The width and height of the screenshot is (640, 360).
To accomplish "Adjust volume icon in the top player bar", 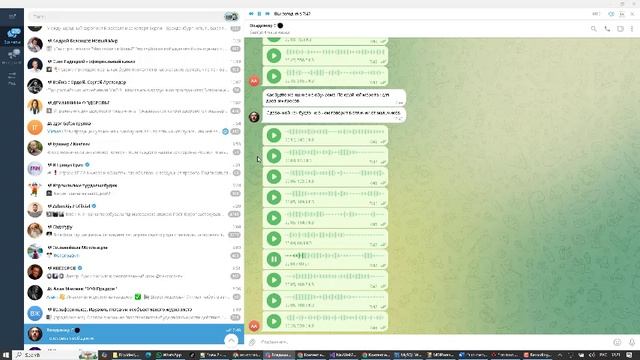I will coord(611,14).
